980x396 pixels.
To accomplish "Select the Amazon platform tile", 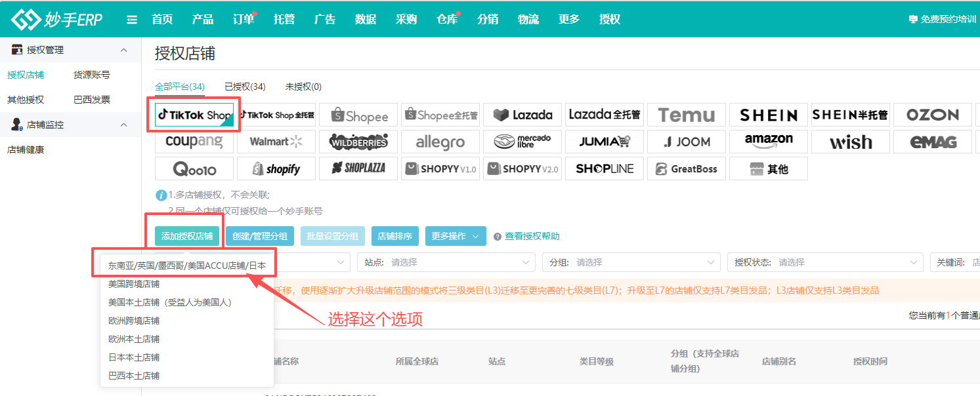I will pyautogui.click(x=769, y=142).
